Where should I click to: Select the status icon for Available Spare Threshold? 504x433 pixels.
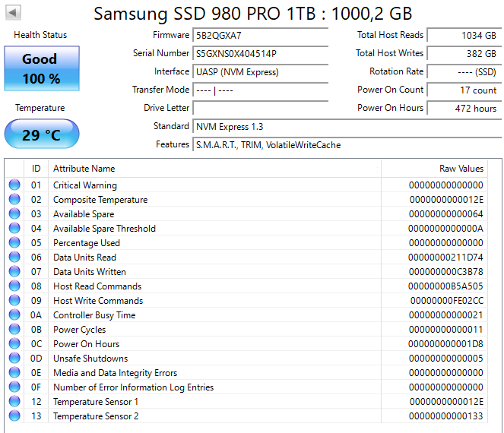tap(14, 228)
